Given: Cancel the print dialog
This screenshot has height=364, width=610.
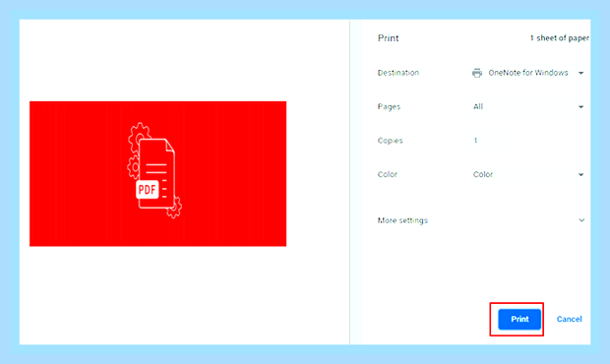Looking at the screenshot, I should coord(569,320).
